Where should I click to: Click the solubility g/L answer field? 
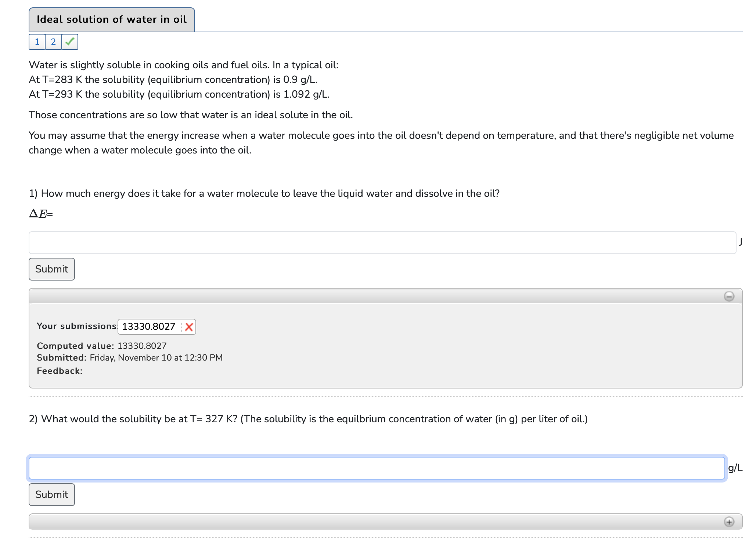(377, 468)
